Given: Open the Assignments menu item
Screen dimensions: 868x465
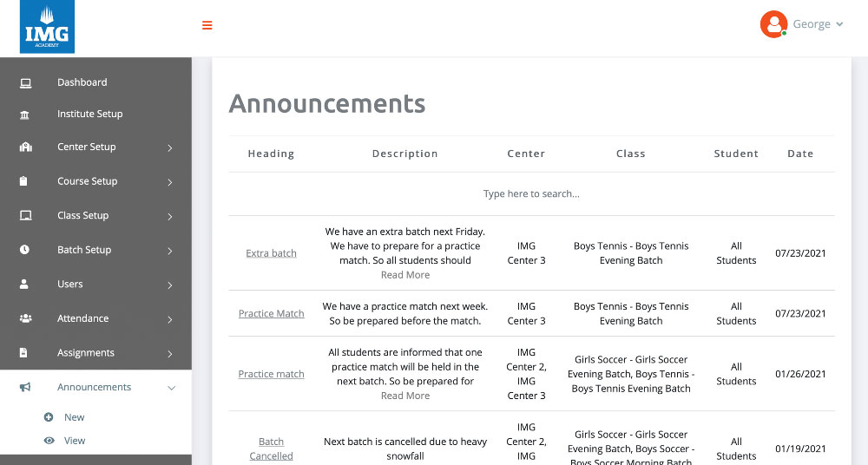Looking at the screenshot, I should pyautogui.click(x=86, y=353).
